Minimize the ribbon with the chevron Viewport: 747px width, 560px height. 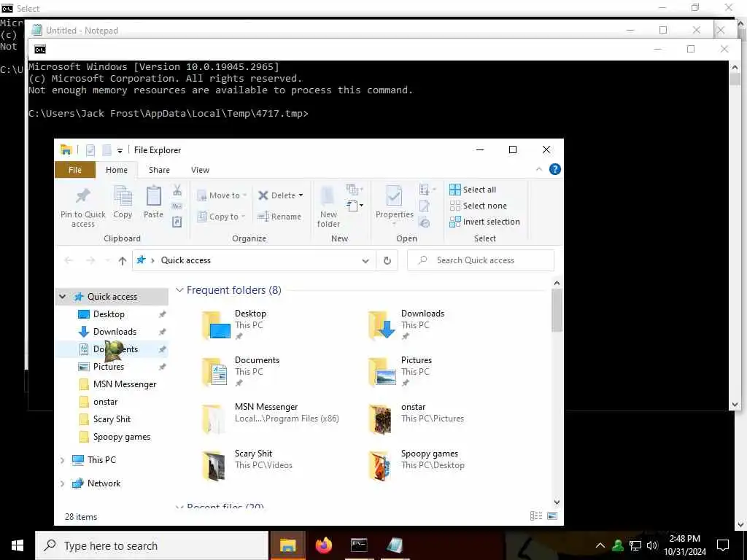coord(539,169)
